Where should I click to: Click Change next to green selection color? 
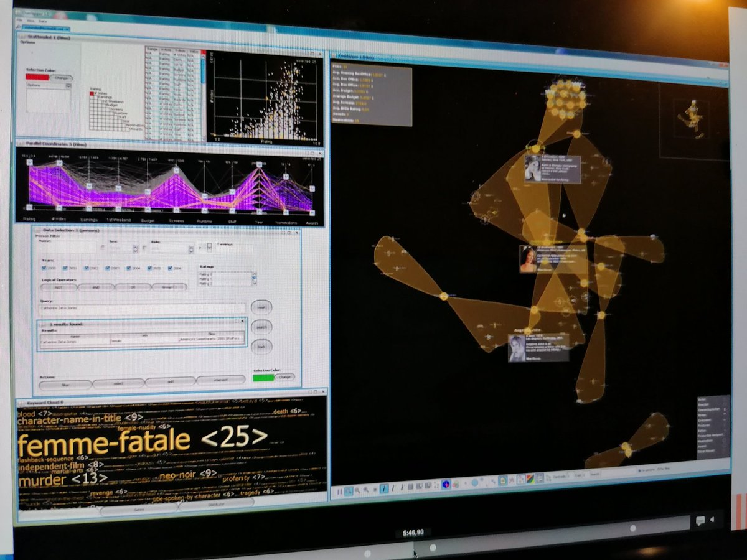[284, 377]
